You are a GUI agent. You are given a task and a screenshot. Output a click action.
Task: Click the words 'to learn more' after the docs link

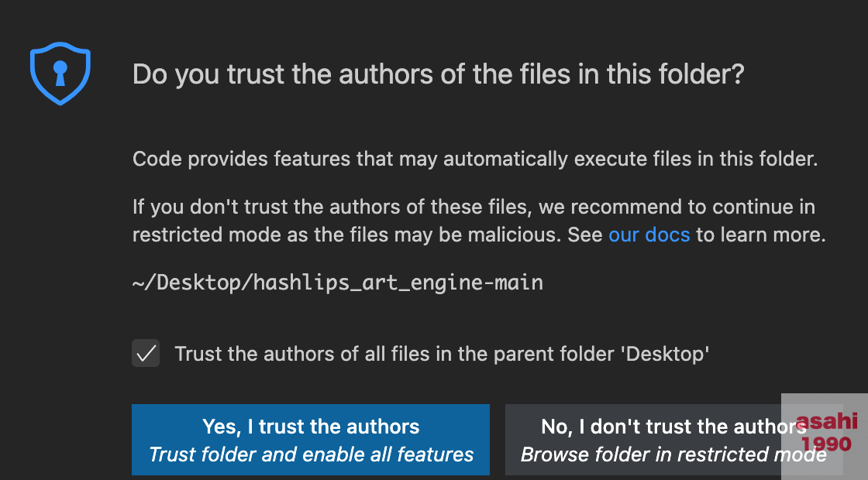click(x=760, y=235)
